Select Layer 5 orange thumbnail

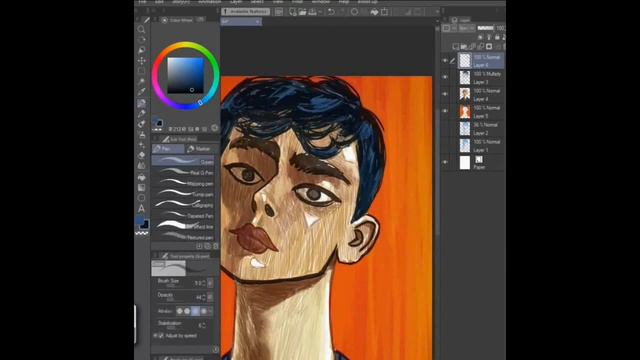(x=465, y=111)
